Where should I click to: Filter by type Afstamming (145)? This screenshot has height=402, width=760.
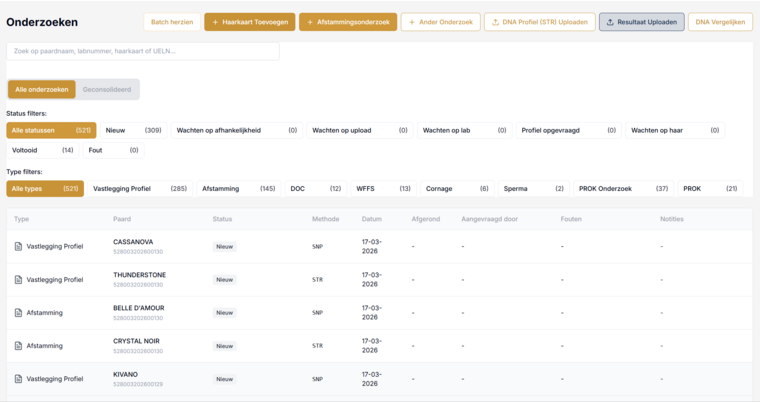(238, 189)
